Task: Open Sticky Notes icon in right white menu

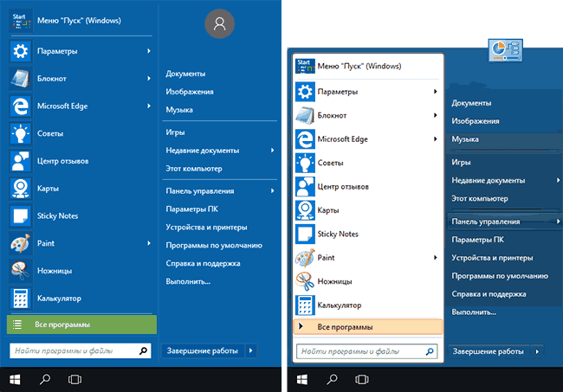Action: 305,234
